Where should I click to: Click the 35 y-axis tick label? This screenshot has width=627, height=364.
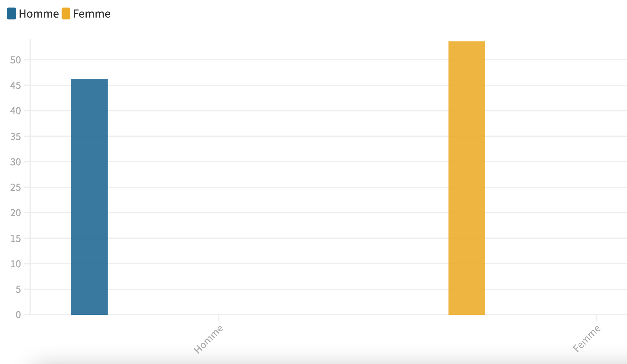click(15, 136)
